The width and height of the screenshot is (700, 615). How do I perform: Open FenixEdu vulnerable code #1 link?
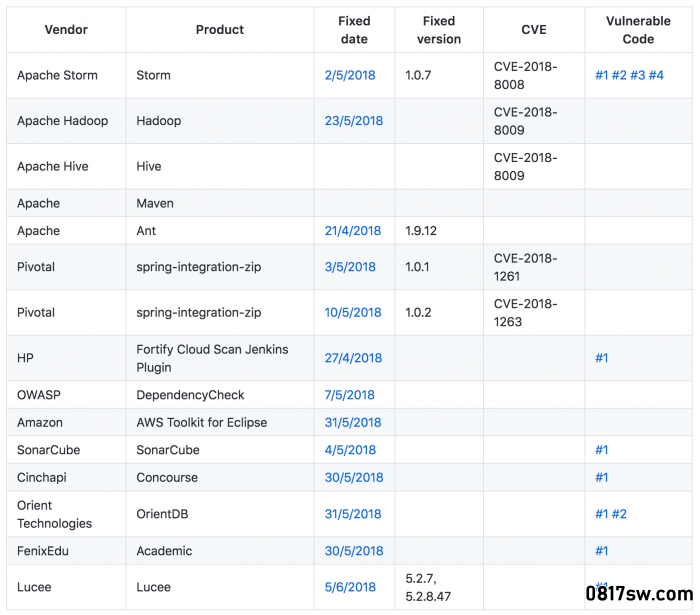(601, 551)
